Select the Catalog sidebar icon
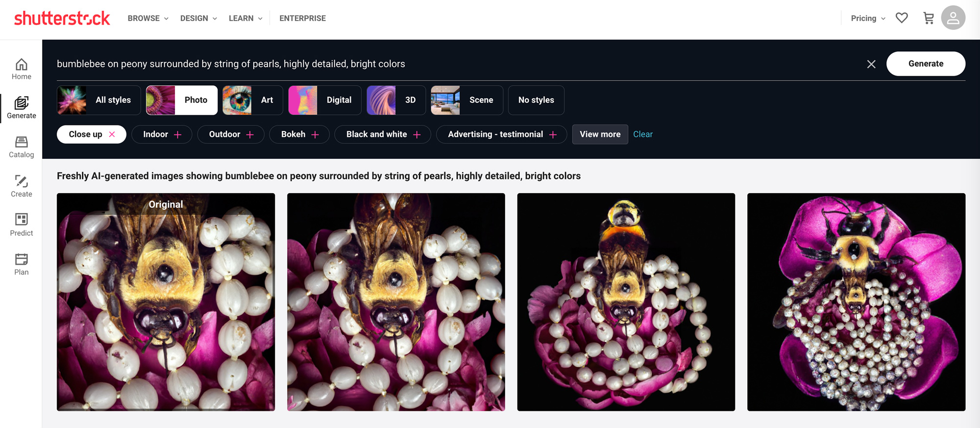Screen dimensions: 980x428 coord(21,147)
